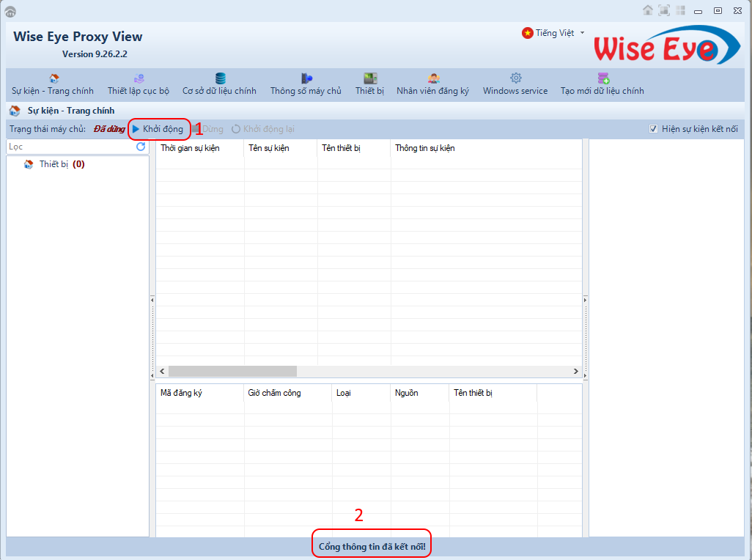Image resolution: width=752 pixels, height=560 pixels.
Task: Click right arrow of horizontal scrollbar
Action: point(576,372)
